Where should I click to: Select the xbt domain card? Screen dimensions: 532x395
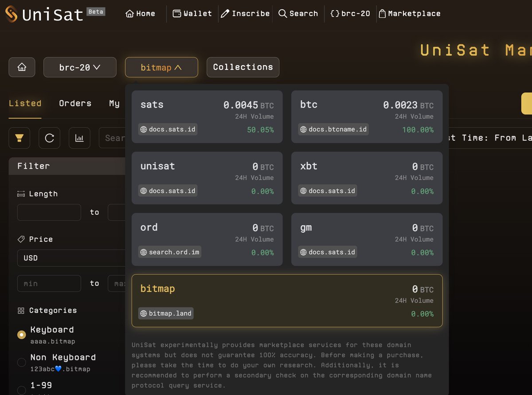pyautogui.click(x=367, y=178)
